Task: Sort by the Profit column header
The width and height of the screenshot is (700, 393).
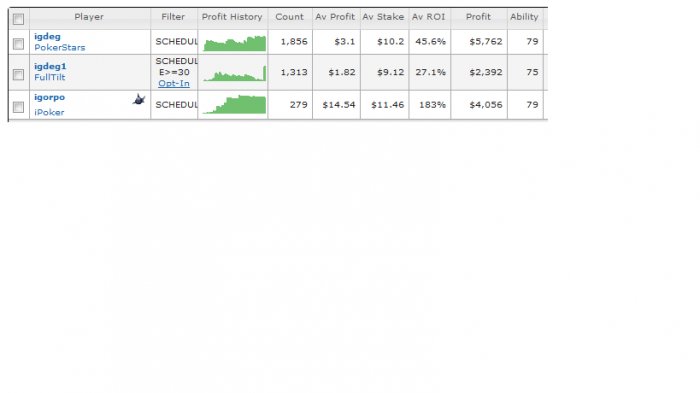Action: pyautogui.click(x=478, y=17)
